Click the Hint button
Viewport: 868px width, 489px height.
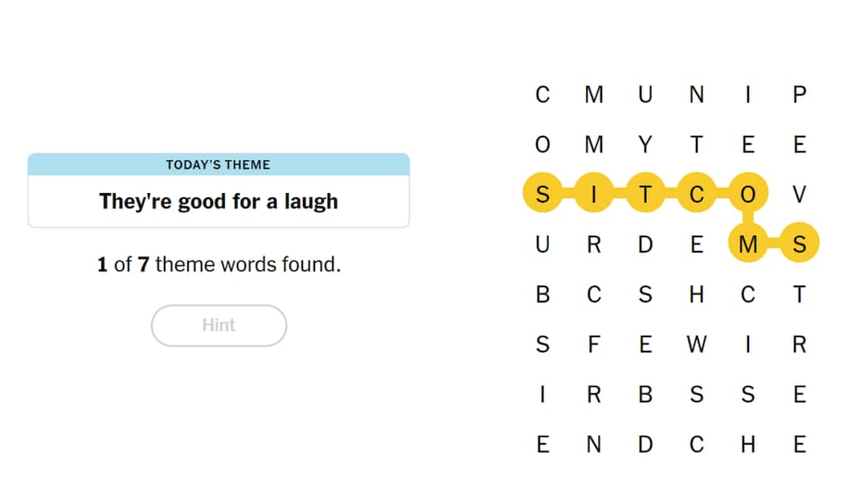pos(219,326)
